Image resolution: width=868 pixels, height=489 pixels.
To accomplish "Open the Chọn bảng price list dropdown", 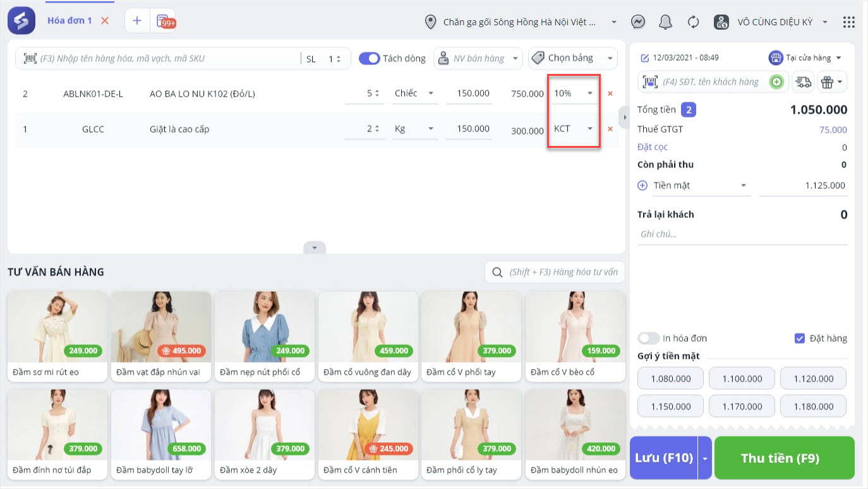I will [x=573, y=58].
